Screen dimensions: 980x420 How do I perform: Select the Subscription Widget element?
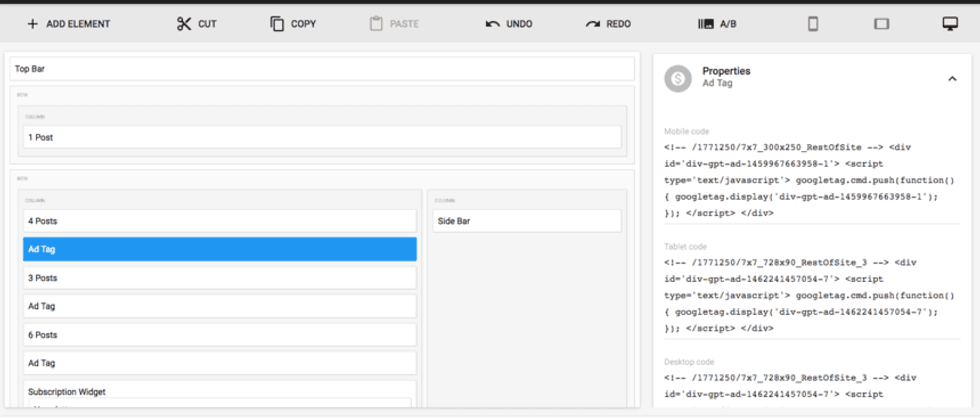pyautogui.click(x=220, y=394)
